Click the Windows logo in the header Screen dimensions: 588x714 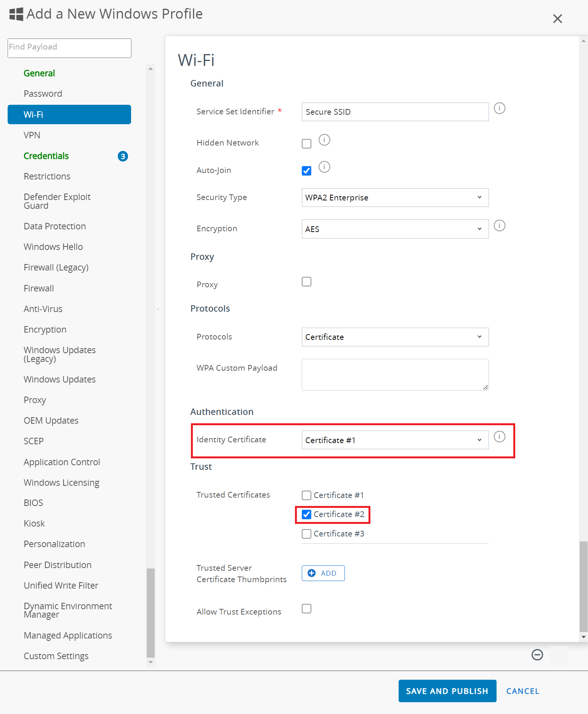pos(16,14)
